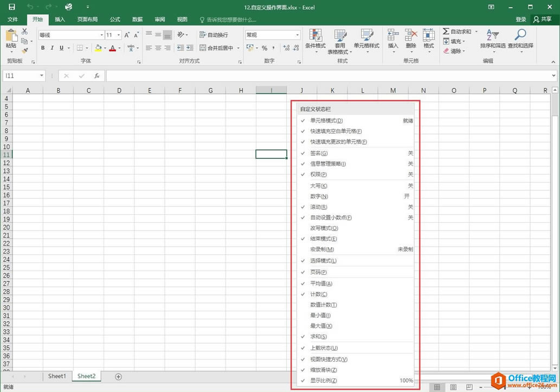
Task: Enable the 数字 (Num Lock) status bar item
Action: tap(319, 196)
